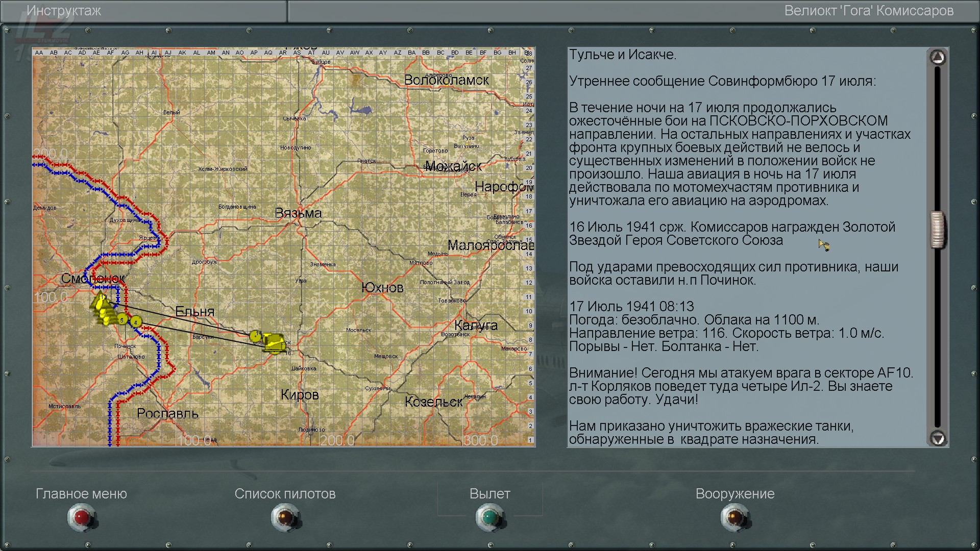The width and height of the screenshot is (980, 551).
Task: Click the Список пилотов text label
Action: pyautogui.click(x=285, y=494)
